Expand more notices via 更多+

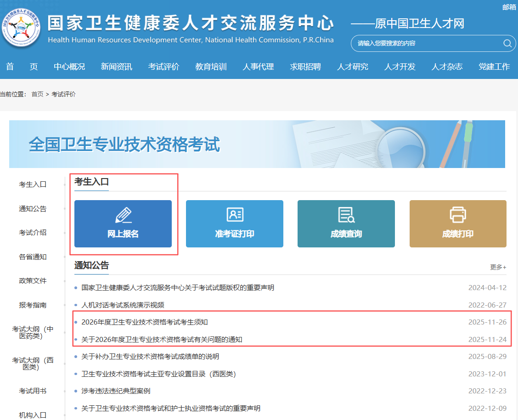(x=498, y=267)
